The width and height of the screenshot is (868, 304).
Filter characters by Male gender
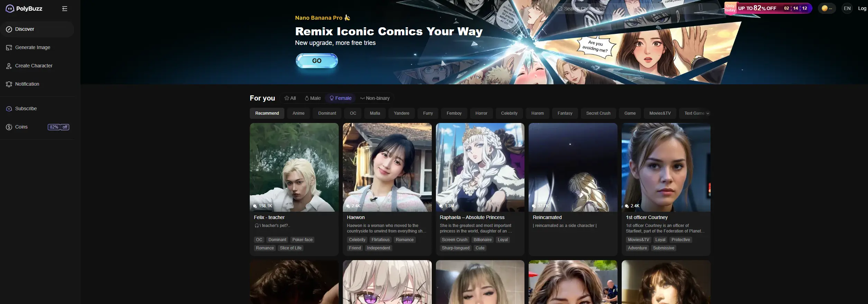(313, 98)
